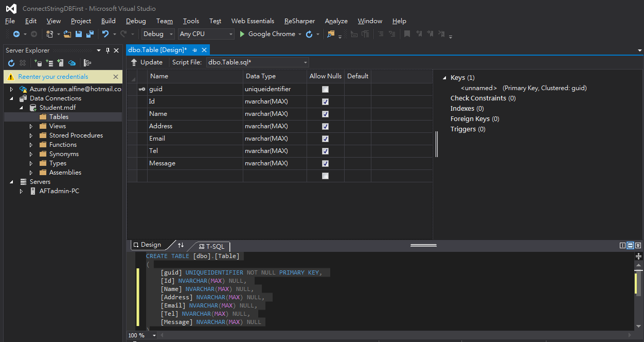Viewport: 644px width, 342px height.
Task: Click the horizontal pane splitter grip
Action: 423,245
